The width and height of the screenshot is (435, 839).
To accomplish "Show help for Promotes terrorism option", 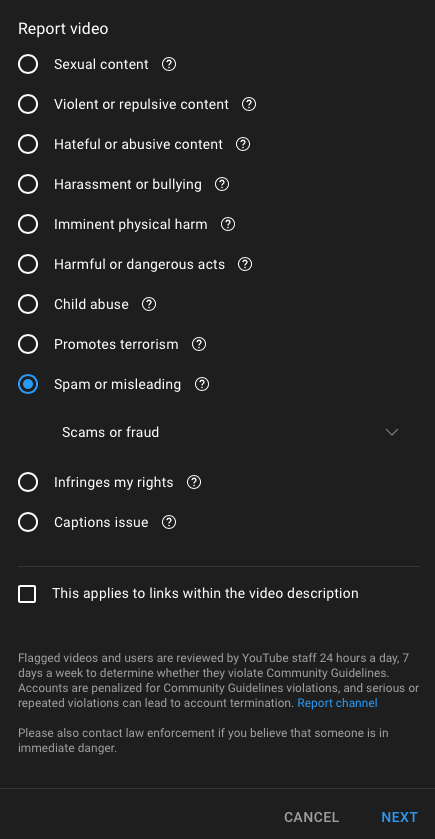I will pyautogui.click(x=199, y=344).
